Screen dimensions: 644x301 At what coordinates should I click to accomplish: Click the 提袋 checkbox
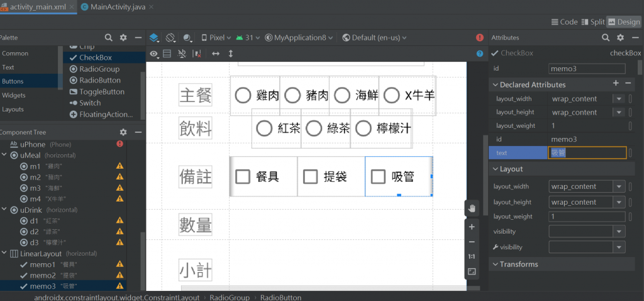331,176
